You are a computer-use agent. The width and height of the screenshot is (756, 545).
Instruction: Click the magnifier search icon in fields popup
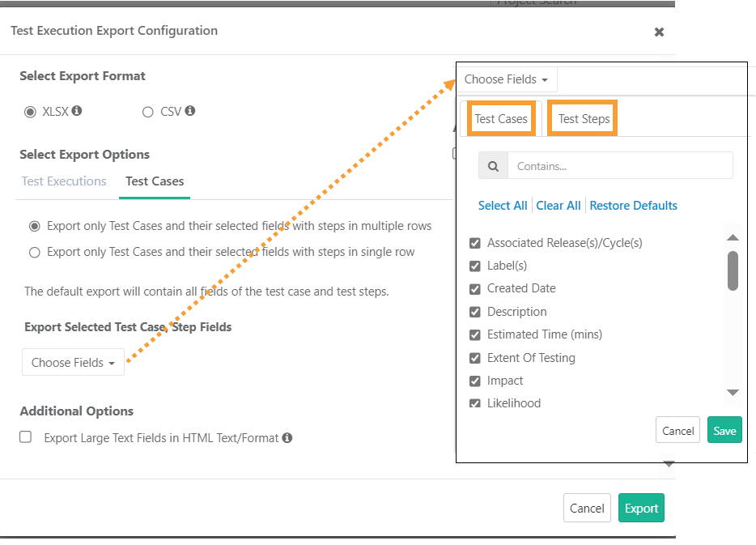coord(493,166)
